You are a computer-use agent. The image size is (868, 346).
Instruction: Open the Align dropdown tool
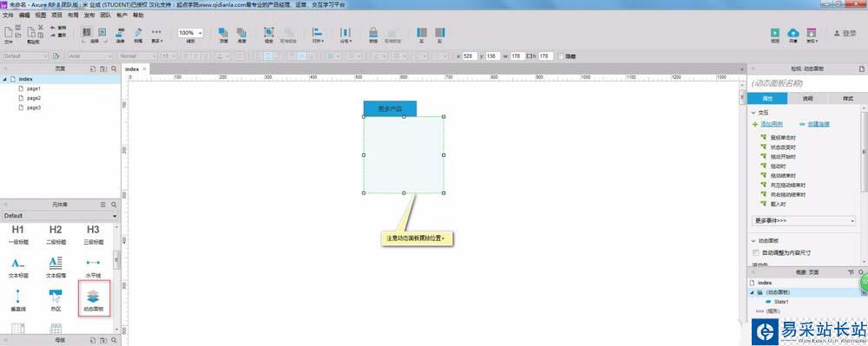point(317,35)
